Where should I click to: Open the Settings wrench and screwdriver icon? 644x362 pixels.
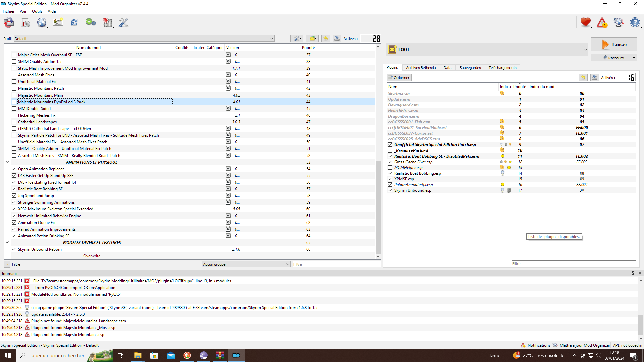click(x=123, y=23)
